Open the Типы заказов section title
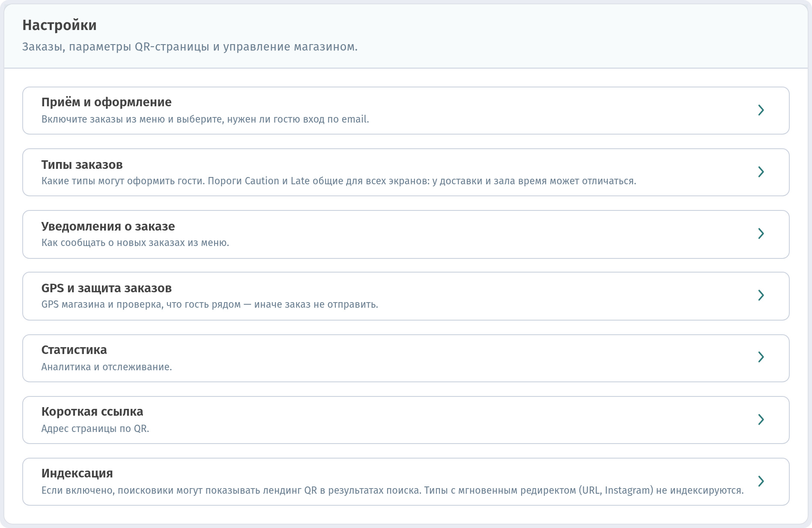The height and width of the screenshot is (528, 812). (x=82, y=165)
